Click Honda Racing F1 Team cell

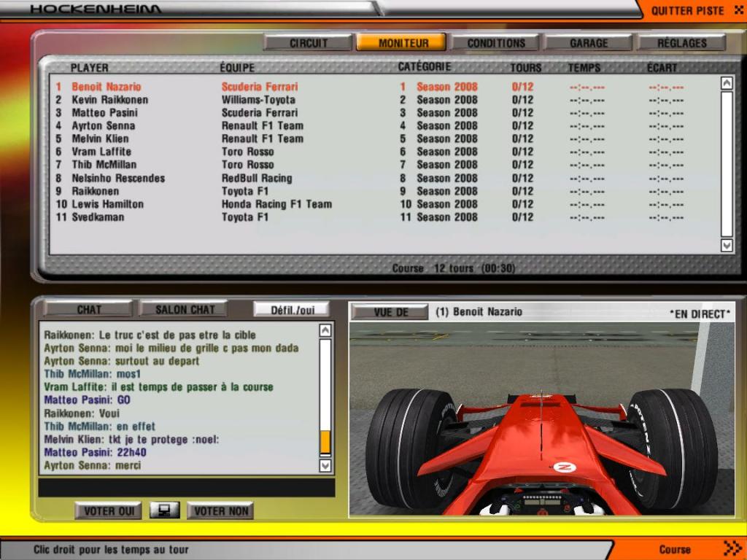click(276, 204)
